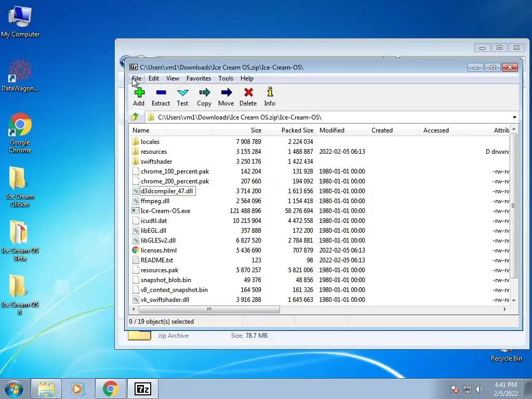Screen dimensions: 532x399
Task: Expand the address path dropdown arrow
Action: pyautogui.click(x=514, y=117)
